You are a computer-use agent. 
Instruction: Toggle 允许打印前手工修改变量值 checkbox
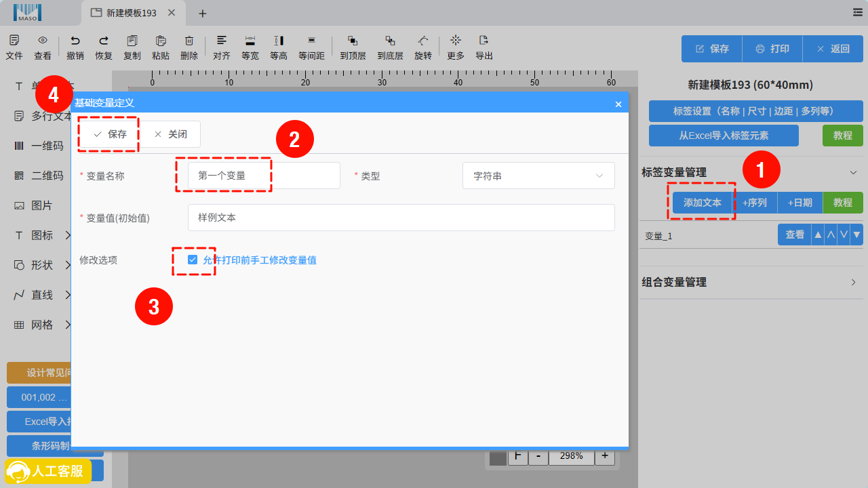(193, 260)
